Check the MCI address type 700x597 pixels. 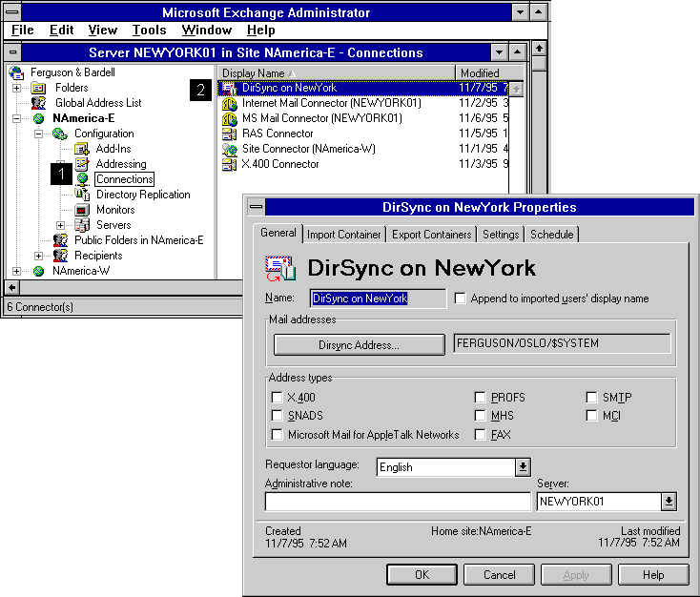[x=591, y=416]
